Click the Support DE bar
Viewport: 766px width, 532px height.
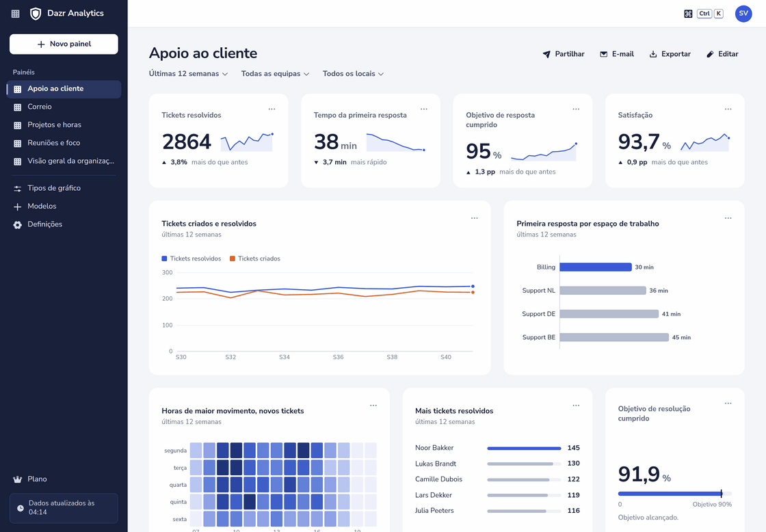click(609, 314)
